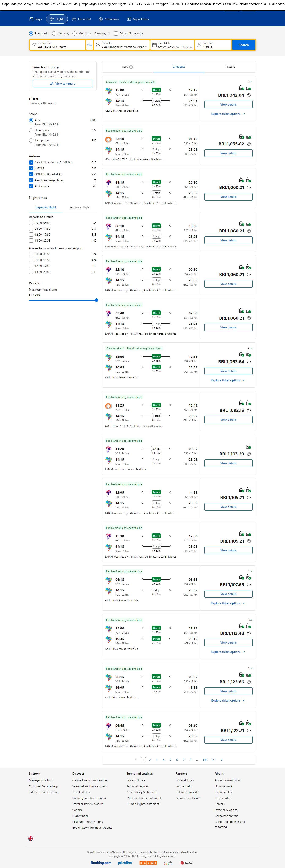Switch to the Returning flight tab

tap(79, 207)
